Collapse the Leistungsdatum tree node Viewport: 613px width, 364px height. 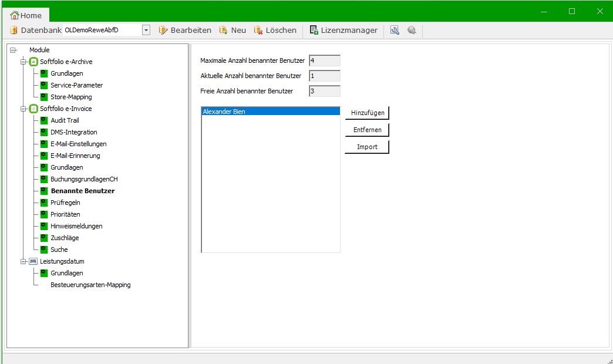(23, 261)
